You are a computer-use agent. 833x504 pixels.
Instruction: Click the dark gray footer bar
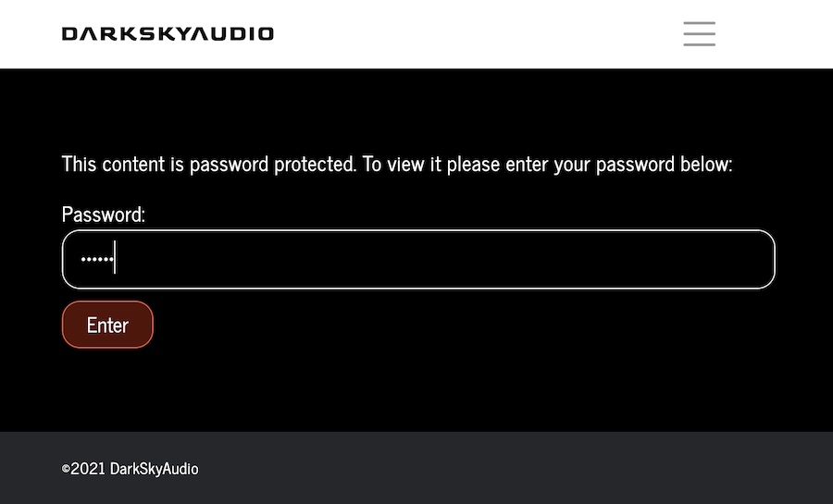[416, 468]
